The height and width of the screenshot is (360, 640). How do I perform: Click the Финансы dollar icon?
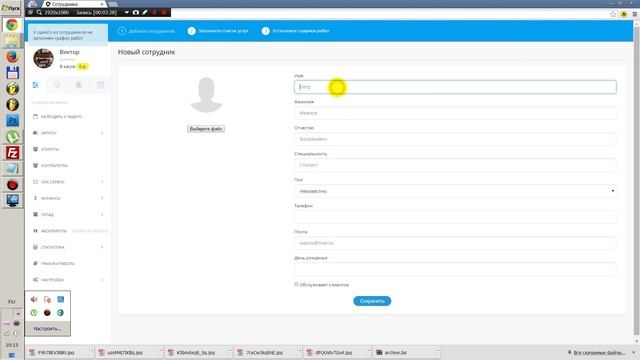[36, 198]
